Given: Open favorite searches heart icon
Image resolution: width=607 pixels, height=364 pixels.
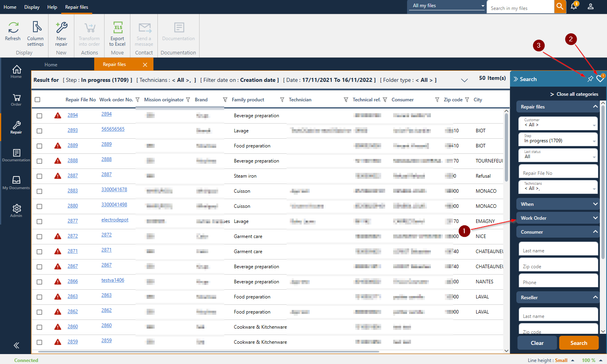Looking at the screenshot, I should (x=600, y=79).
